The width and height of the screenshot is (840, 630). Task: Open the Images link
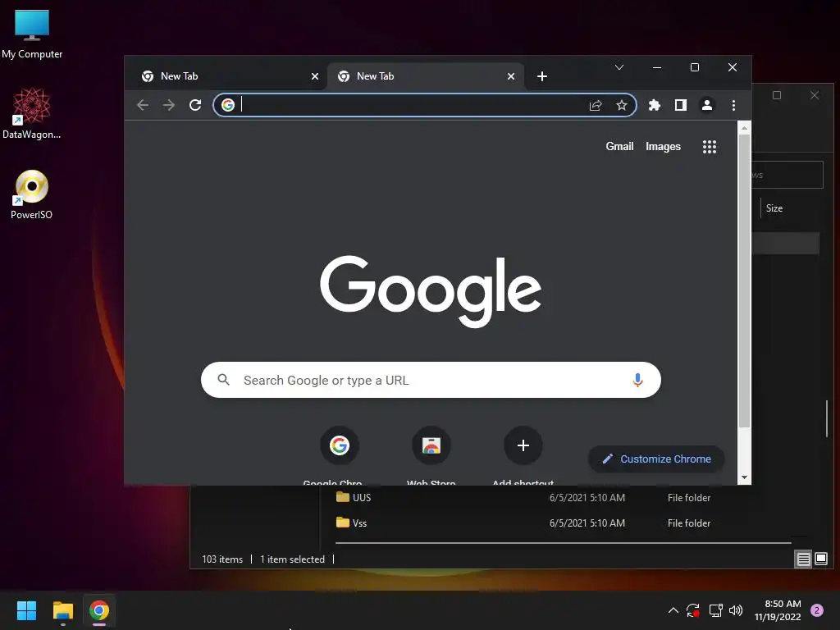point(663,146)
